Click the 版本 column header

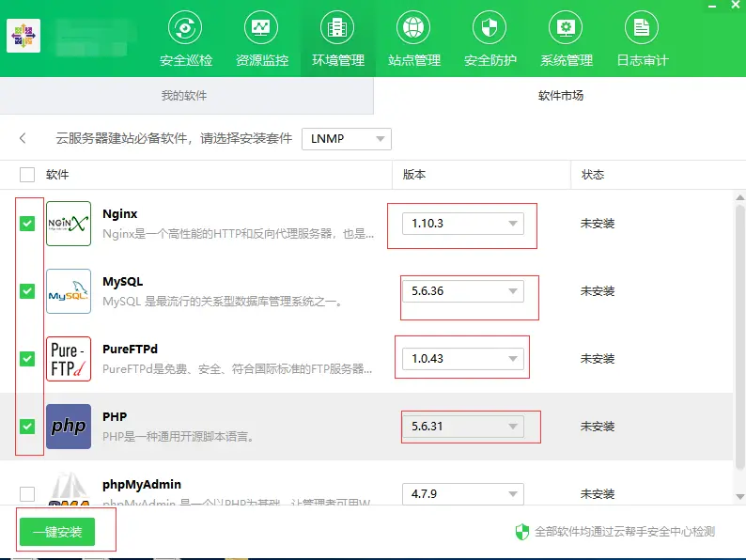tap(414, 175)
